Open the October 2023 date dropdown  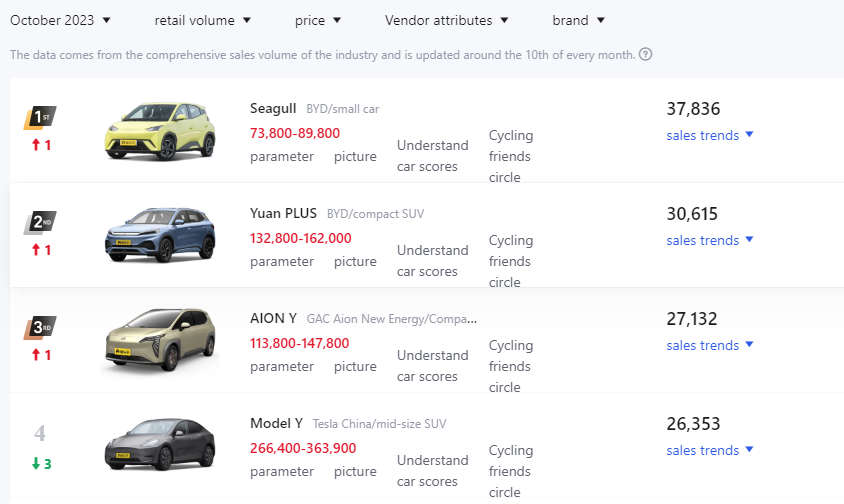60,20
